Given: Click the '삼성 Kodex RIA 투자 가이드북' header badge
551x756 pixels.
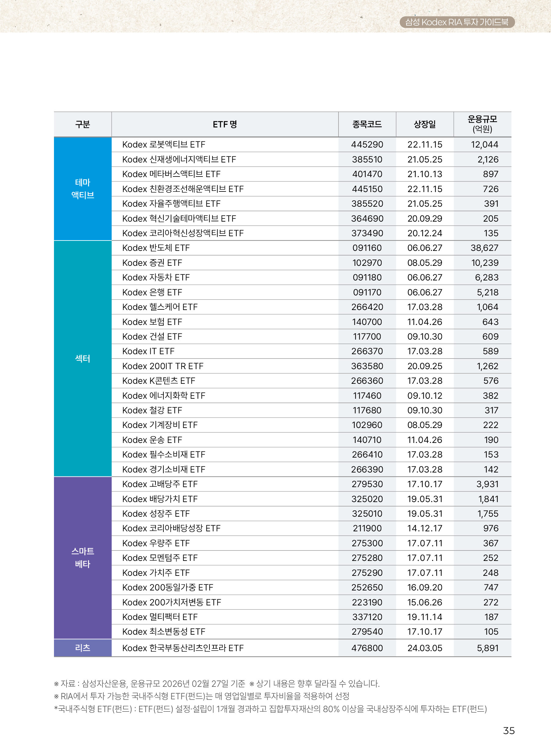Looking at the screenshot, I should coord(457,22).
